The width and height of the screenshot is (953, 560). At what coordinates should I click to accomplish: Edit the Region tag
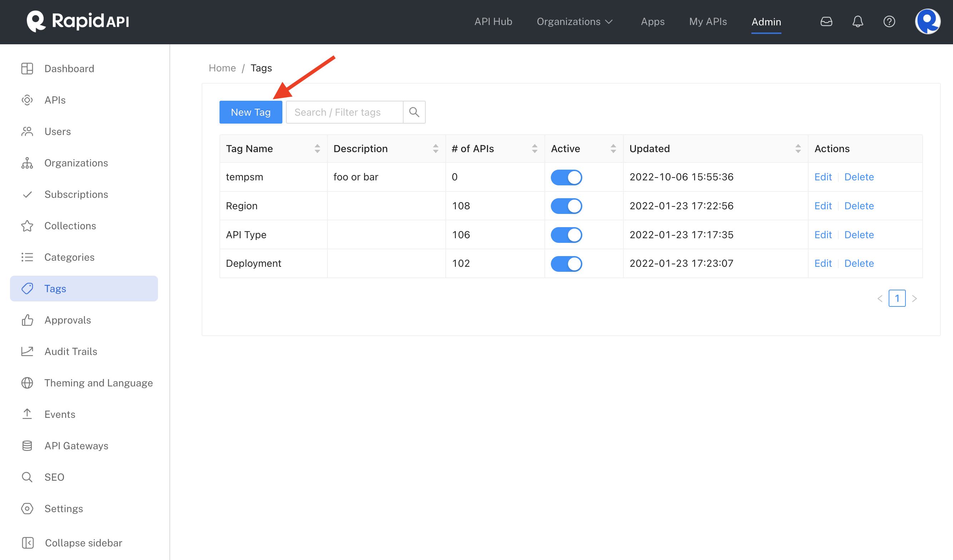click(x=823, y=206)
